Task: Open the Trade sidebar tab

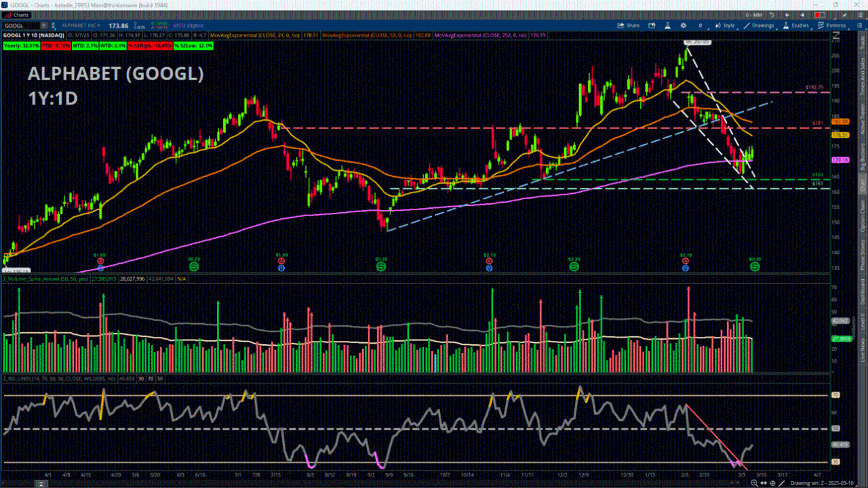Action: (x=863, y=41)
